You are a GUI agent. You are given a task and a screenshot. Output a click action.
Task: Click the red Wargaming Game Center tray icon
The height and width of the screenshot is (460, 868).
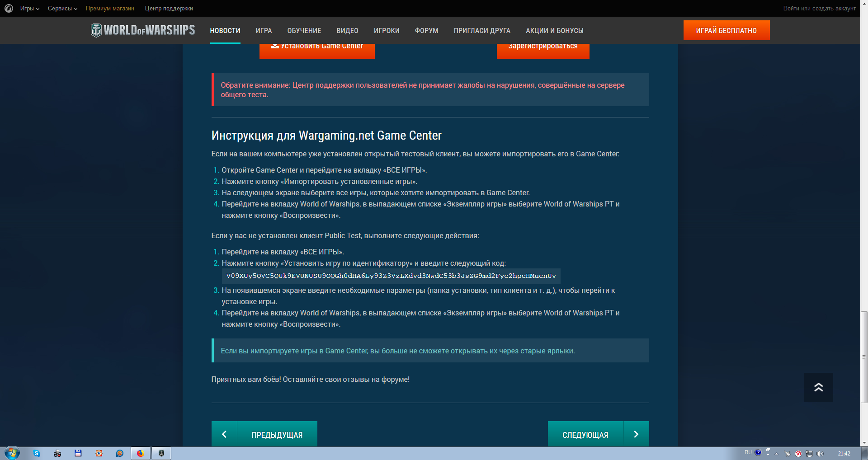click(798, 454)
